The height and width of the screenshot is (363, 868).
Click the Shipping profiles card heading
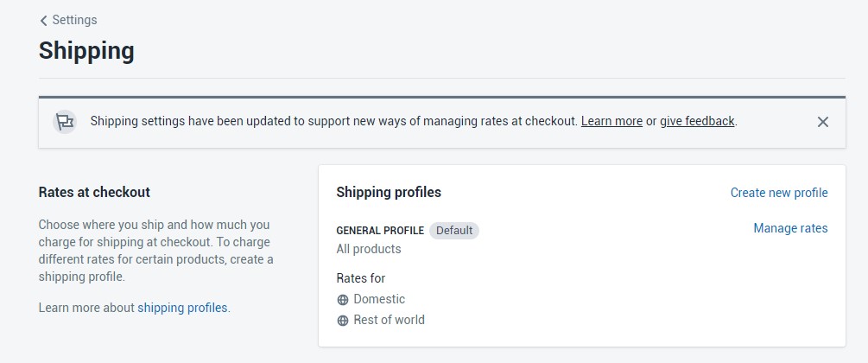point(389,193)
